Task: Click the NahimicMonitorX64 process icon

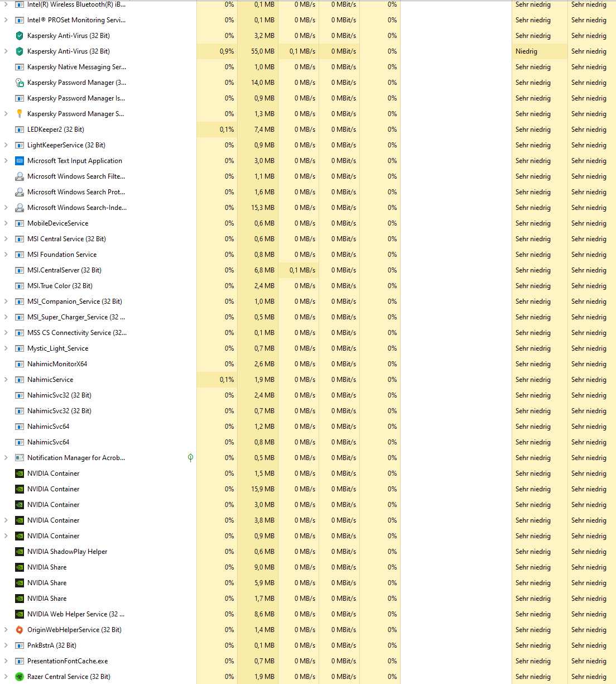Action: point(20,364)
